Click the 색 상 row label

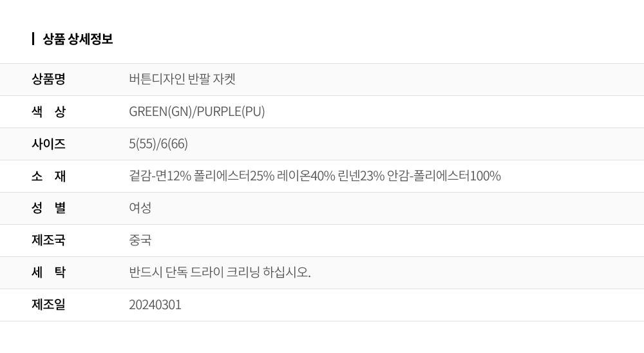tap(48, 111)
